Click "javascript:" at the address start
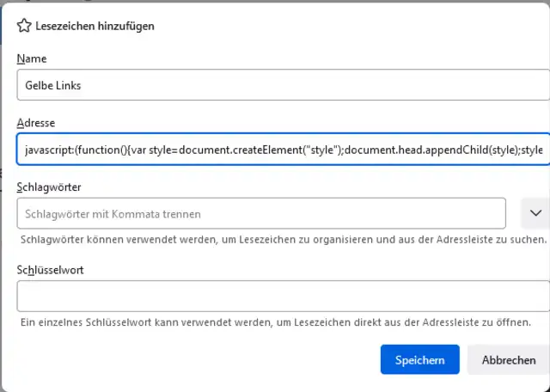 [x=48, y=150]
